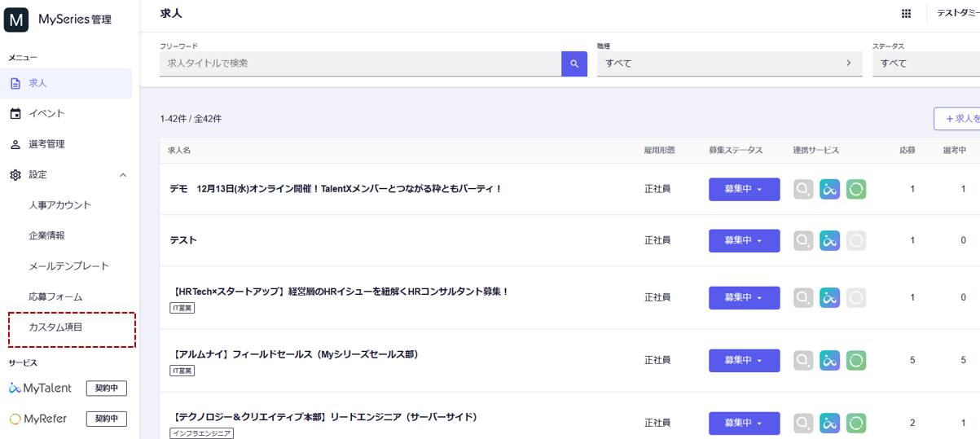Open 募集中 status dropdown for テスト row
Viewport: 980px width, 439px height.
(x=744, y=241)
